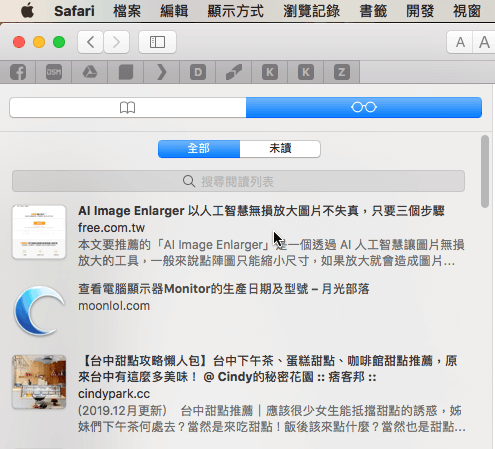Image resolution: width=495 pixels, height=449 pixels.
Task: Click the free.com.tw domain text
Action: pyautogui.click(x=111, y=228)
